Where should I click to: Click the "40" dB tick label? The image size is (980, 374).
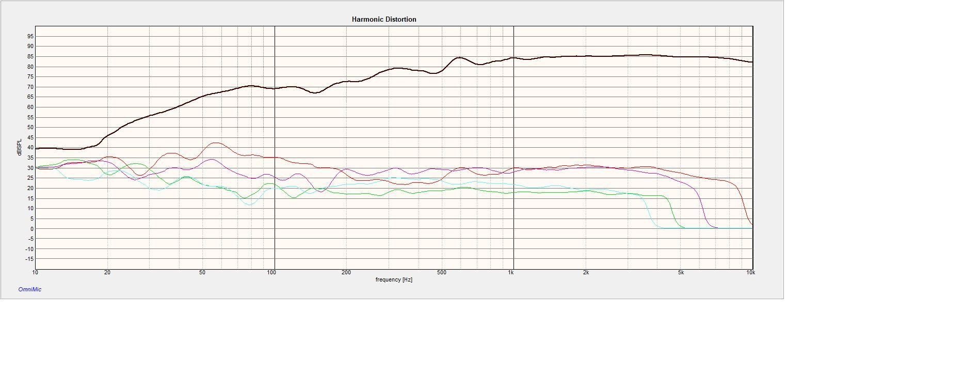point(30,148)
